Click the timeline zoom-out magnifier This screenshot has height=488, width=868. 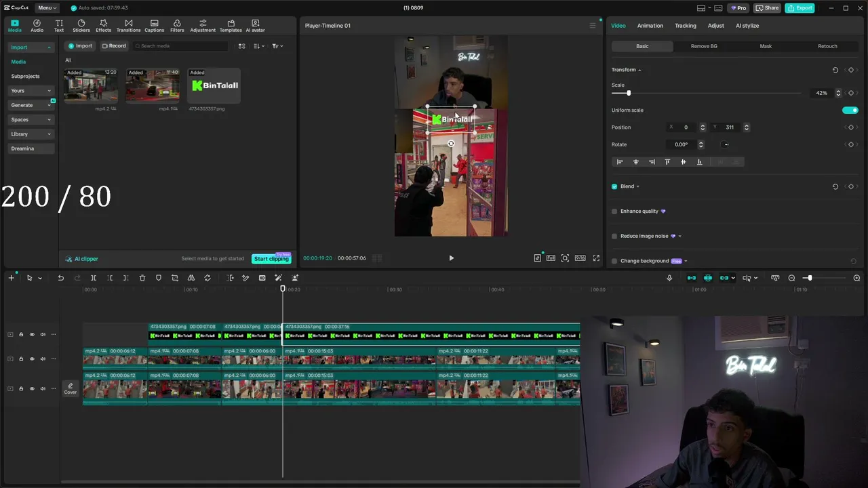(791, 278)
